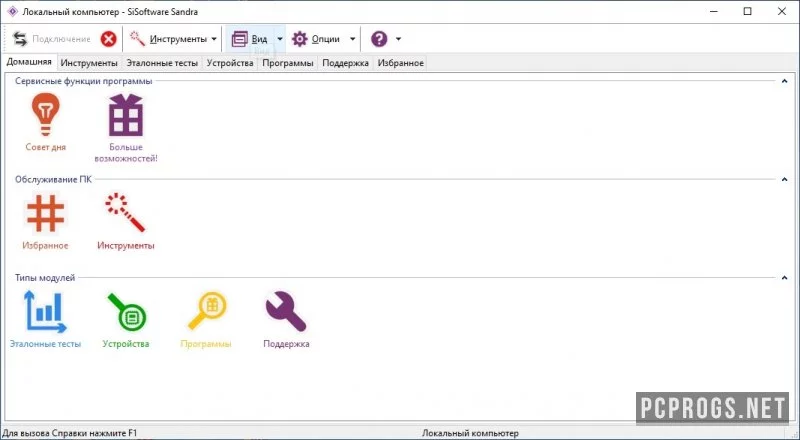Click the Эталонные тесты caption under chart
800x440 pixels.
coord(45,344)
